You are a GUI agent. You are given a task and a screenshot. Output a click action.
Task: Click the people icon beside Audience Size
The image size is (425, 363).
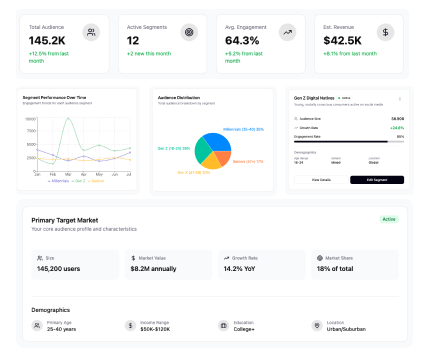coord(296,119)
